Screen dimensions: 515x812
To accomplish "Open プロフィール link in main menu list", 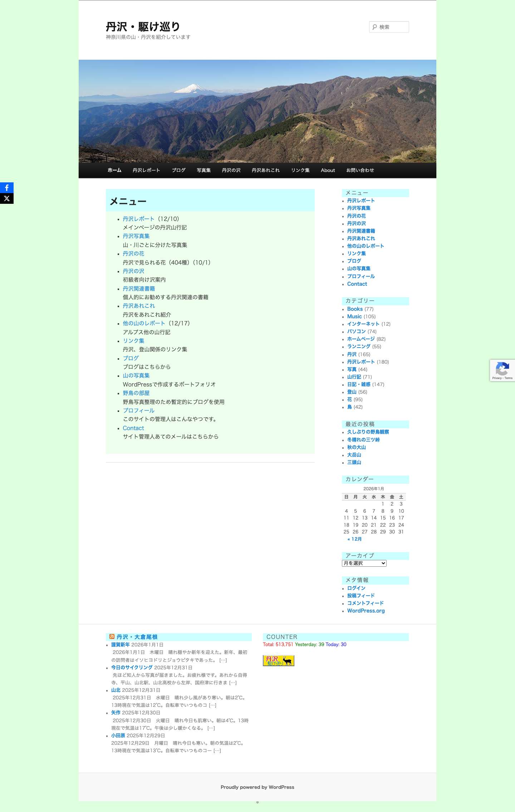I will [x=139, y=410].
